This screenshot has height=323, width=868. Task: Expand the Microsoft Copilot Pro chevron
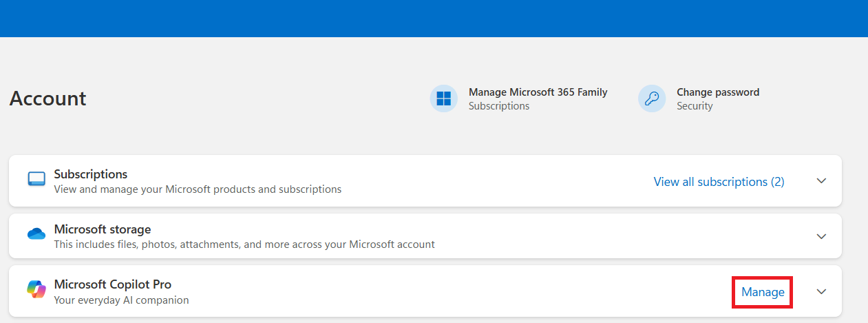(821, 291)
